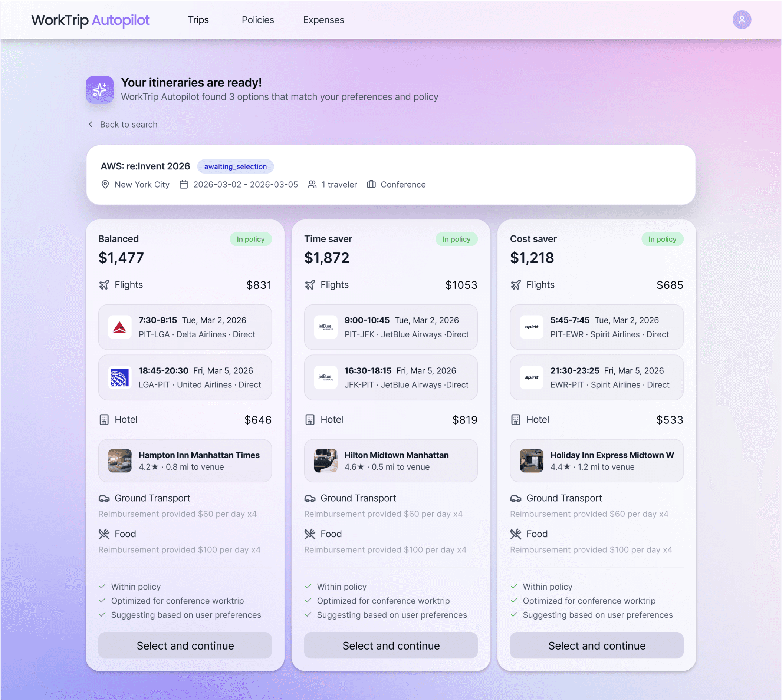The image size is (782, 700).
Task: Select and continue with Time saver itinerary
Action: coord(391,645)
